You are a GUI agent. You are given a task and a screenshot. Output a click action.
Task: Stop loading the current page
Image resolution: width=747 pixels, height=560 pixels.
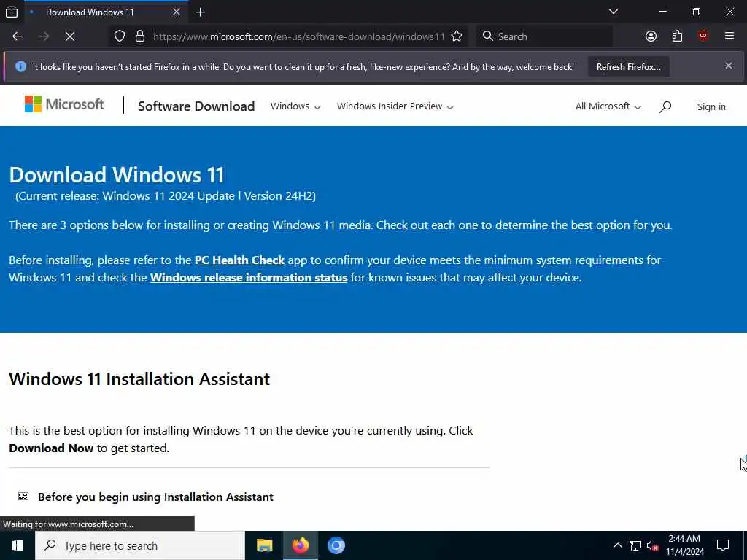point(70,36)
